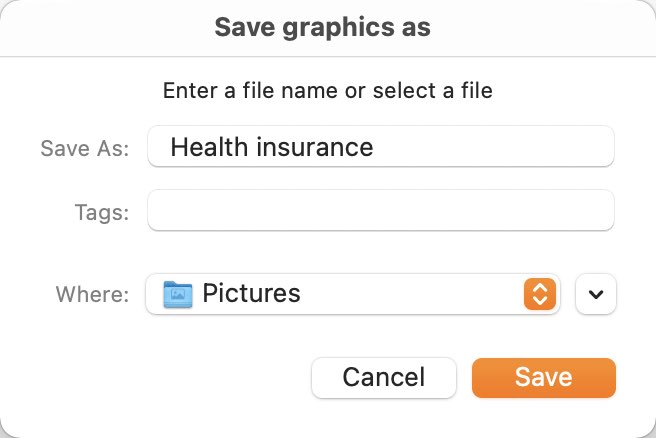Image resolution: width=656 pixels, height=438 pixels.
Task: Click the Cancel button
Action: point(384,377)
